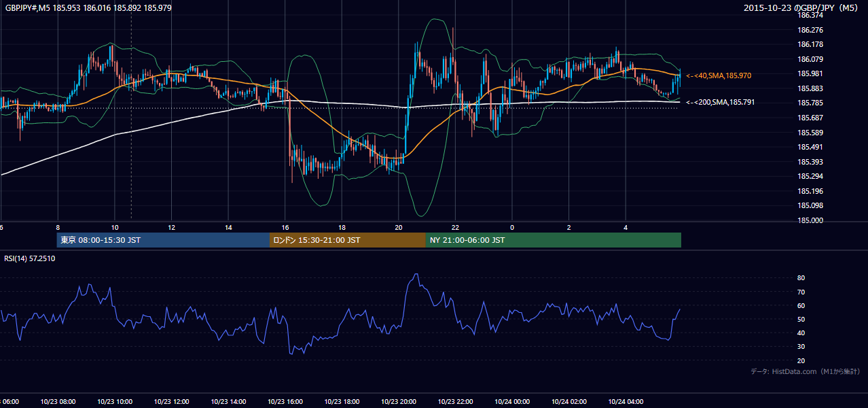
Task: Click the 186.374 price axis label
Action: point(810,15)
